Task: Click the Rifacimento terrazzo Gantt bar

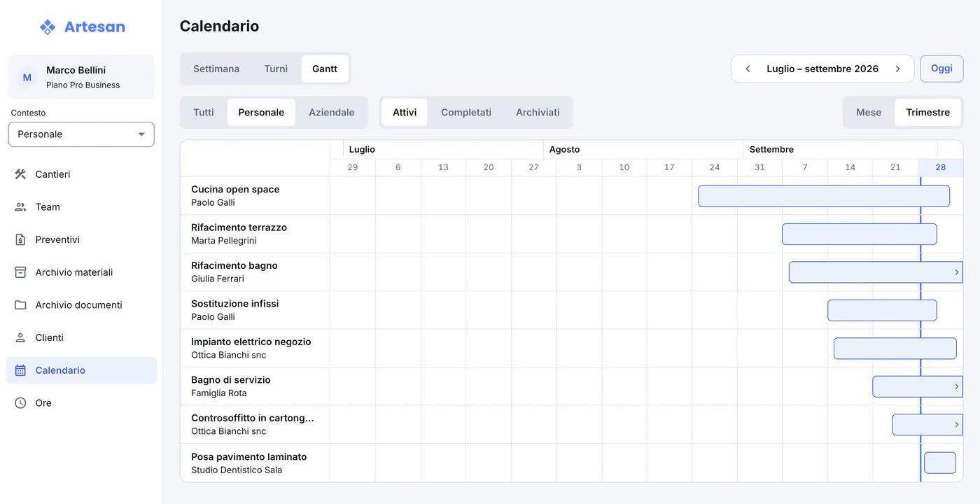Action: tap(860, 234)
